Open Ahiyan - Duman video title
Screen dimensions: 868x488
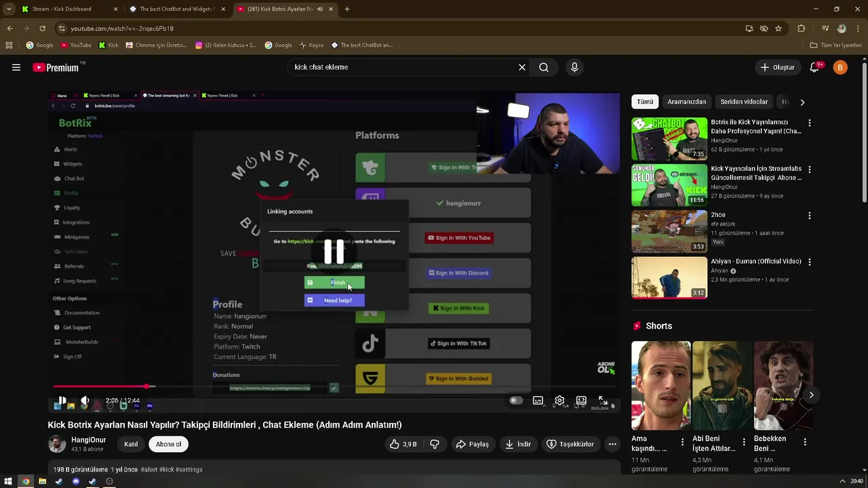[756, 261]
